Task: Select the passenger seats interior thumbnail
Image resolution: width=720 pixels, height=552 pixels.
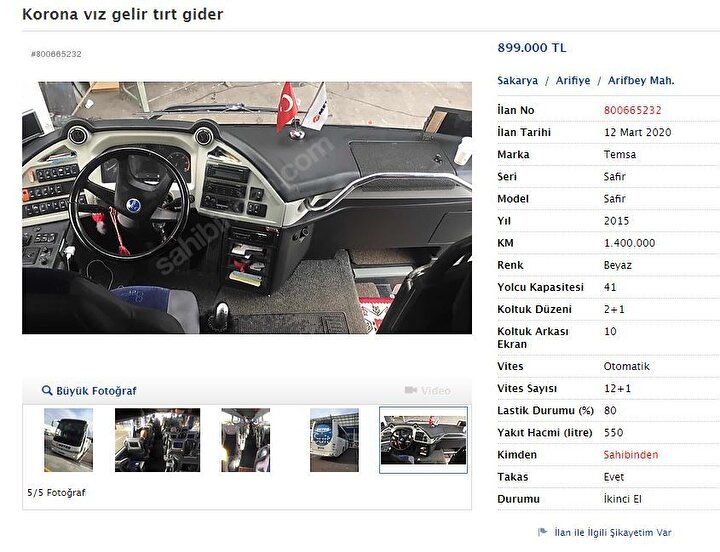Action: coord(158,440)
